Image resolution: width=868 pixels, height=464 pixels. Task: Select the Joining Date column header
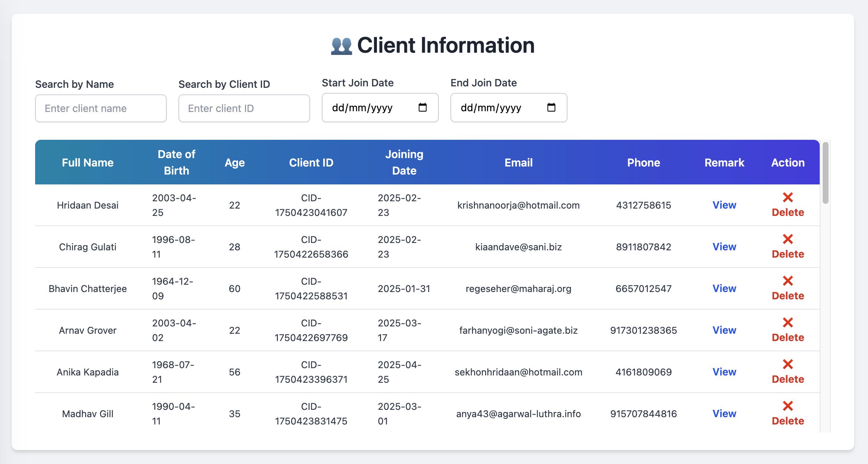tap(404, 162)
